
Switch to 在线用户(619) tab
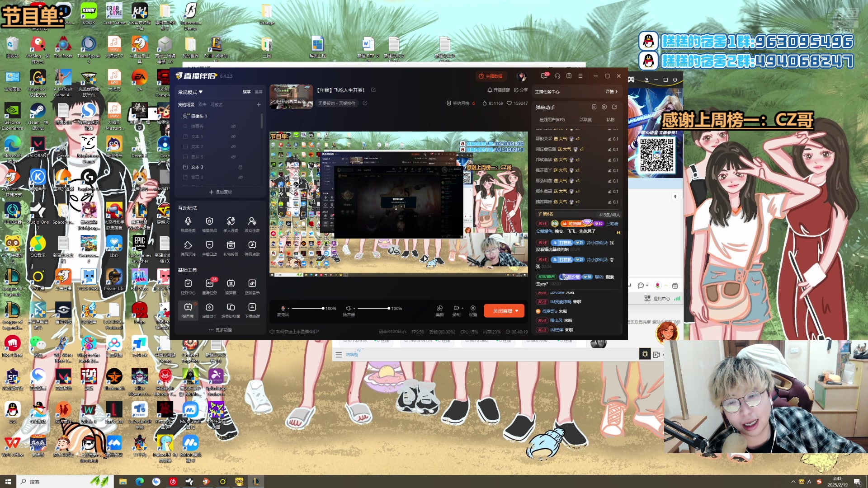[552, 120]
